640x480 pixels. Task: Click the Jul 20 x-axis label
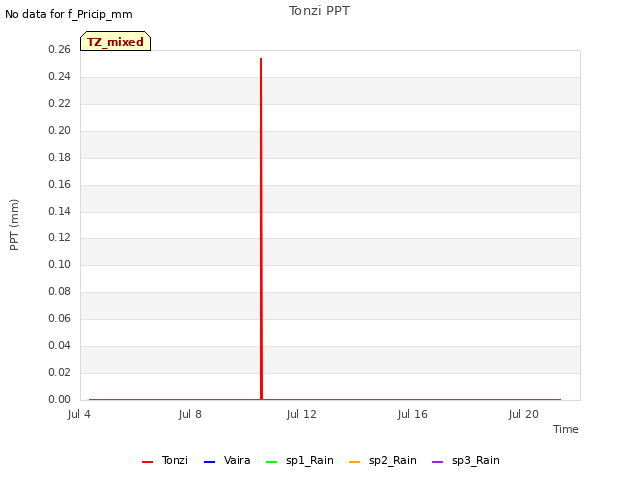(524, 414)
